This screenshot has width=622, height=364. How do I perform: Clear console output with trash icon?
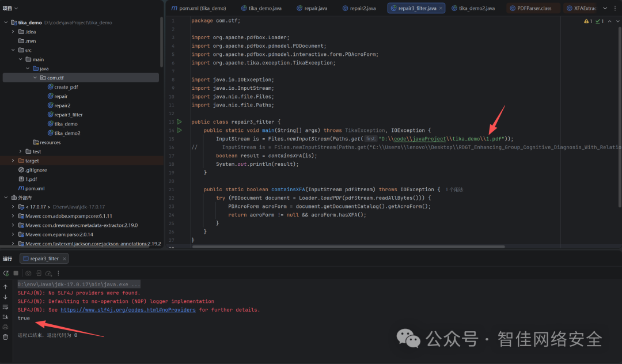[x=6, y=337]
